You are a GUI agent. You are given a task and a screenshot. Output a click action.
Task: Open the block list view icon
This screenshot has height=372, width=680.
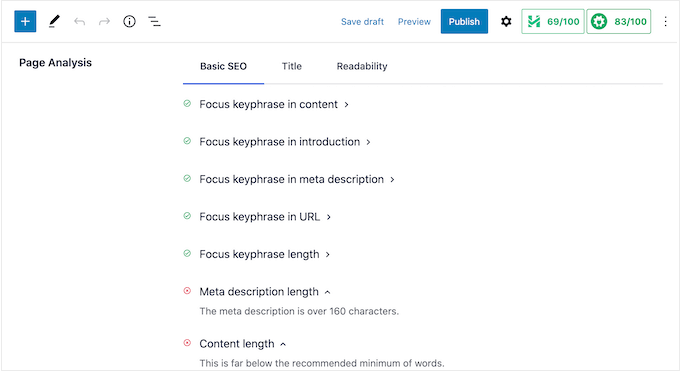click(x=154, y=21)
